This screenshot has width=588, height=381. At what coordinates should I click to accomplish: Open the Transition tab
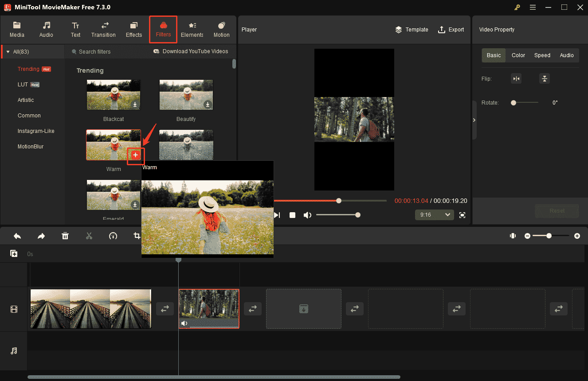(103, 30)
